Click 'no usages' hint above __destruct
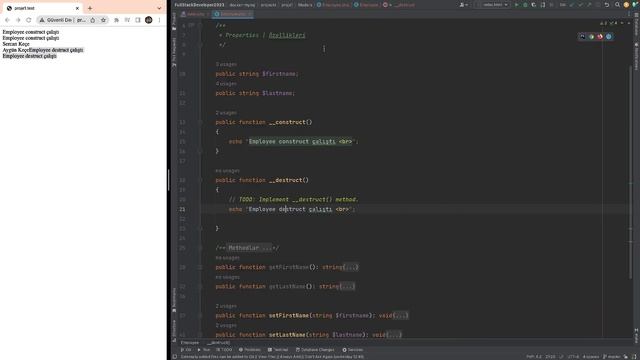Viewport: 640px width, 360px height. 228,171
